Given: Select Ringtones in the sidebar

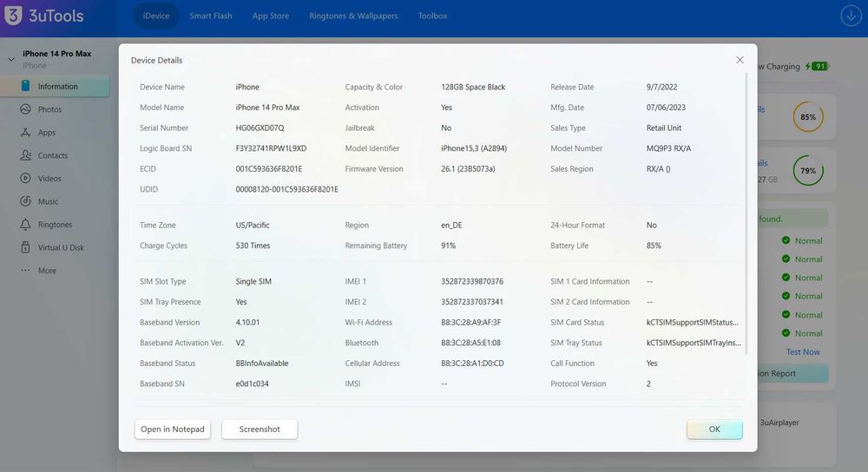Looking at the screenshot, I should tap(56, 224).
